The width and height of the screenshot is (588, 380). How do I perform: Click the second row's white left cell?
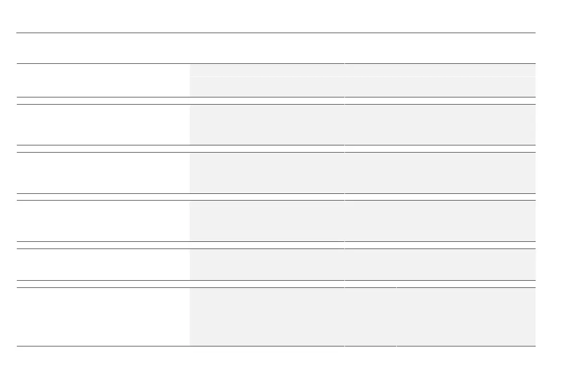click(103, 125)
